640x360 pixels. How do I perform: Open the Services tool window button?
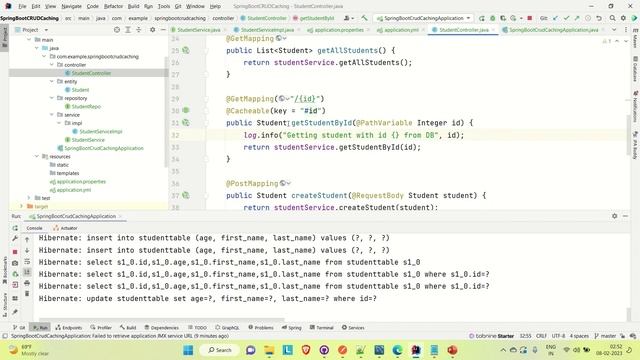[x=353, y=327]
